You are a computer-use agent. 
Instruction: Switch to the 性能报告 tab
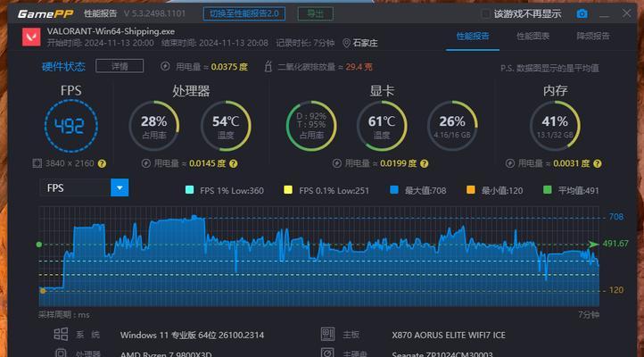(473, 37)
